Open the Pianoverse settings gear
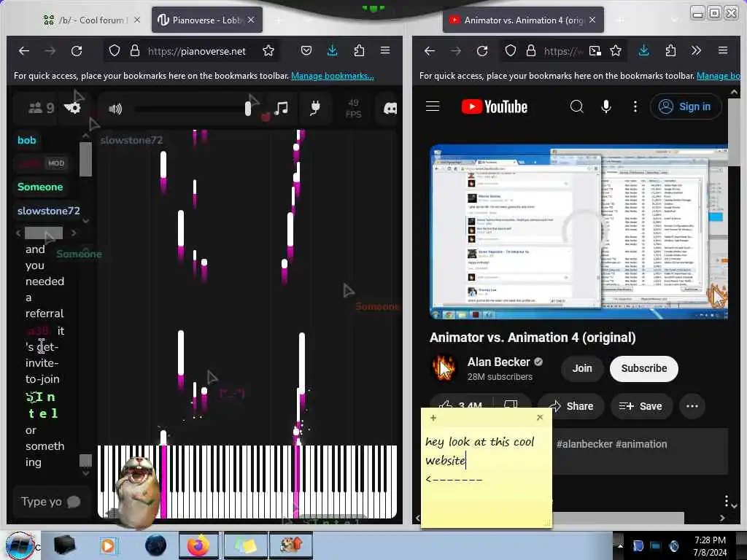This screenshot has height=560, width=747. pyautogui.click(x=73, y=108)
